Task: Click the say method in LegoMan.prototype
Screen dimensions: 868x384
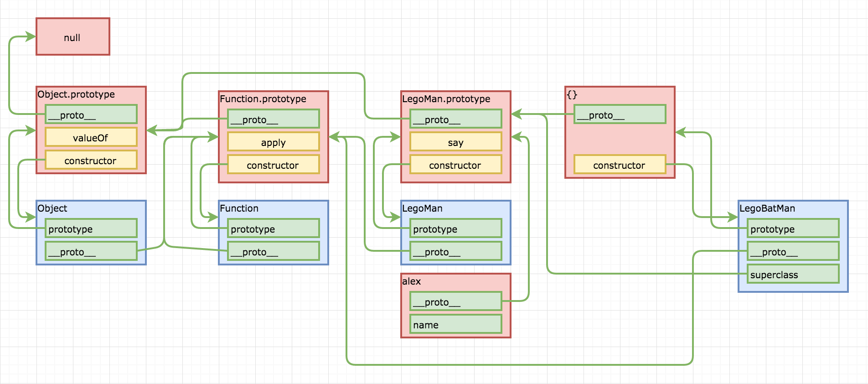Action: (456, 142)
